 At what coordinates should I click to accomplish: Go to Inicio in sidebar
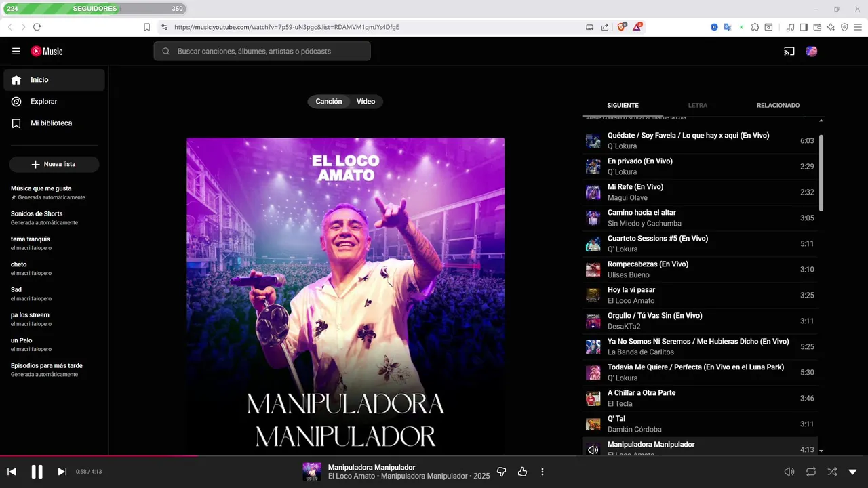coord(54,80)
